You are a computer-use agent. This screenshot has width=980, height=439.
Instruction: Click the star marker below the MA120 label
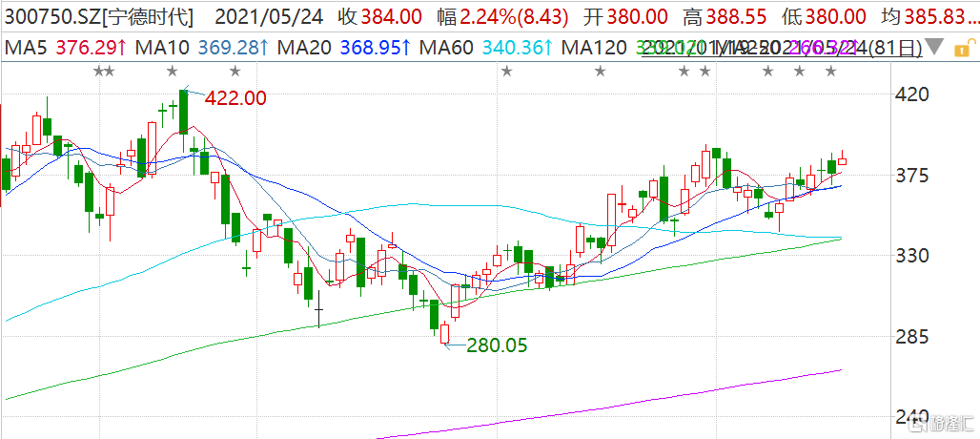[x=600, y=72]
